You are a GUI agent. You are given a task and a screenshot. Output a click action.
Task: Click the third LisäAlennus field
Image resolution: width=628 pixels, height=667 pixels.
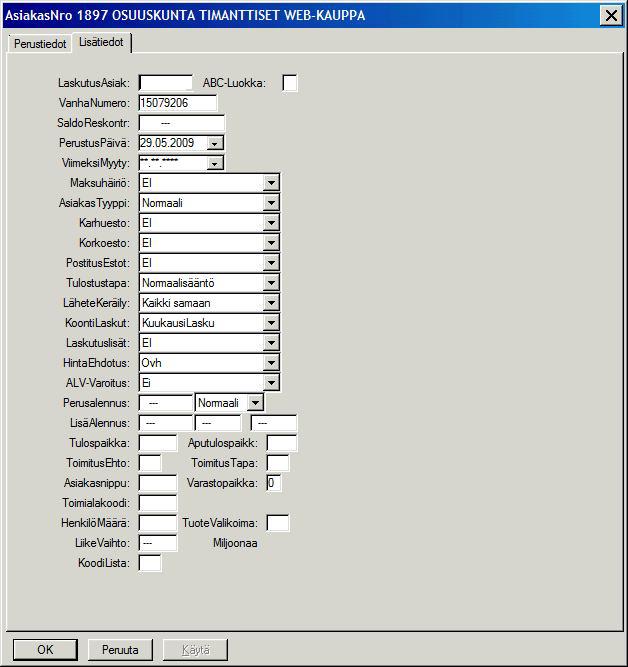[x=274, y=423]
